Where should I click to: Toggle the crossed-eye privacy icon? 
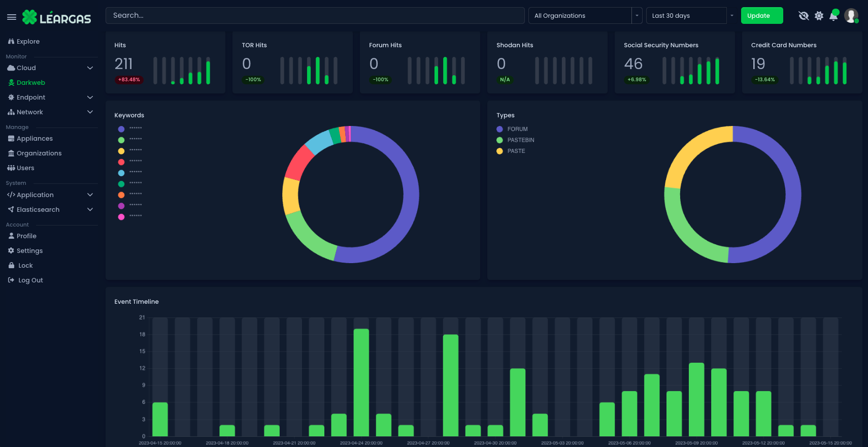[804, 16]
